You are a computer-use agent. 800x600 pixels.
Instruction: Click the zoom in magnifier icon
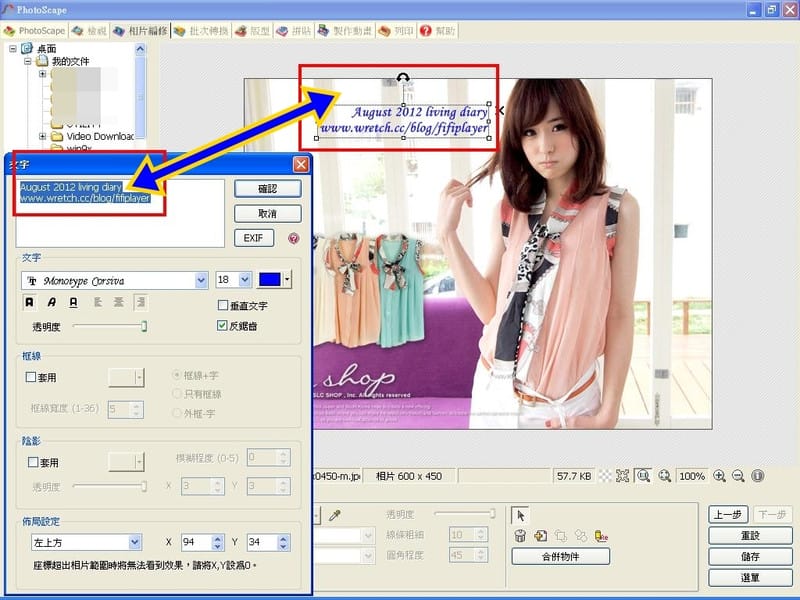[x=719, y=476]
